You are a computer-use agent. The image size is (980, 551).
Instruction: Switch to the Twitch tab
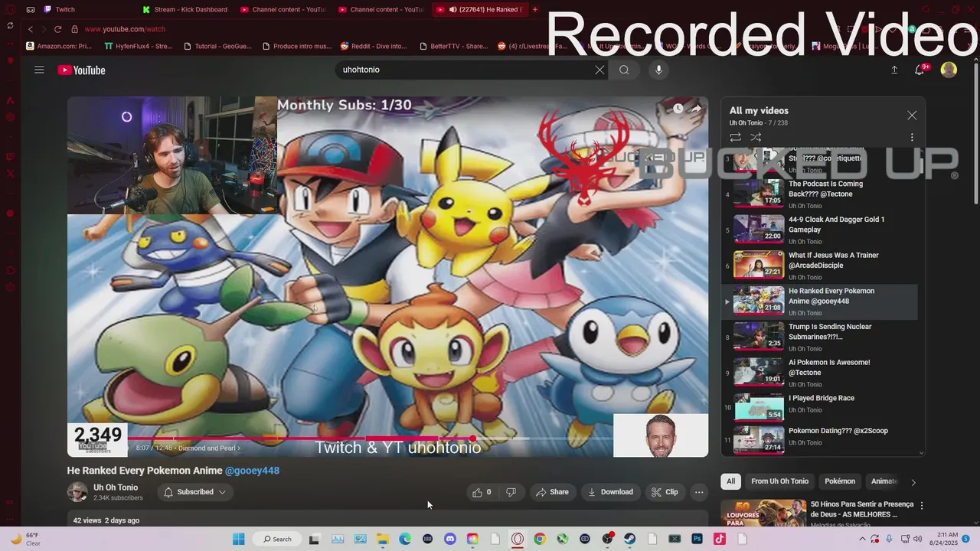tap(64, 9)
